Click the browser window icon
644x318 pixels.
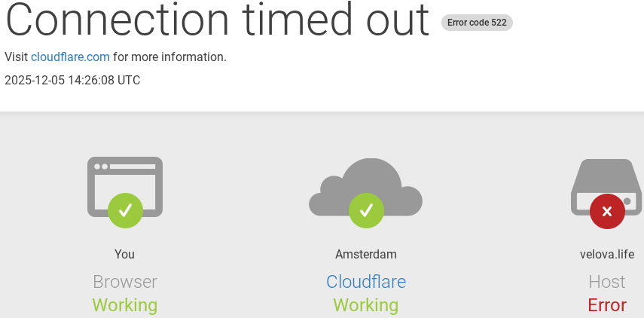[x=124, y=179]
